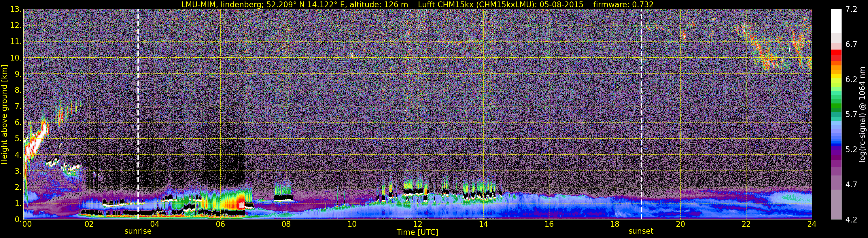
Task: Click the white dashed sunset marker line
Action: pyautogui.click(x=641, y=114)
